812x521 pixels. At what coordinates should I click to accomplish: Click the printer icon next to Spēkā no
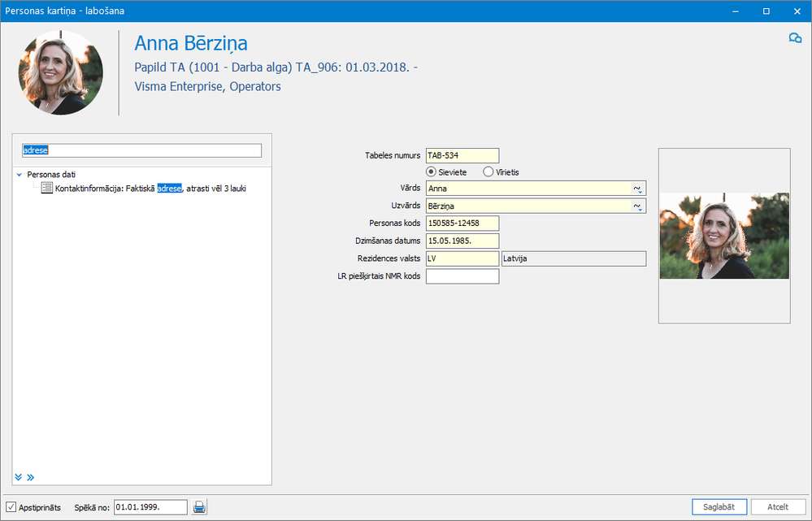[x=199, y=507]
